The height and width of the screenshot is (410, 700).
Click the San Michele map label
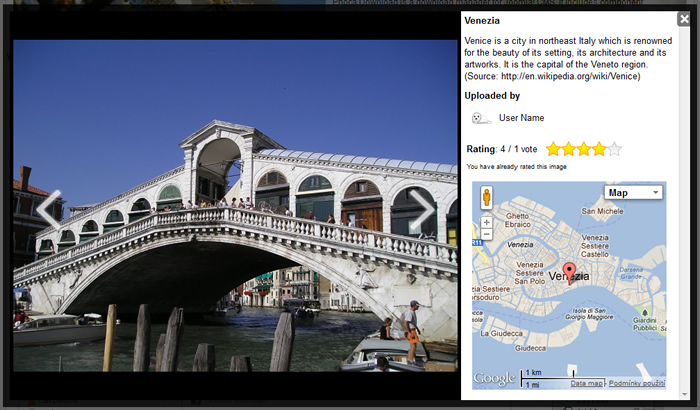602,211
